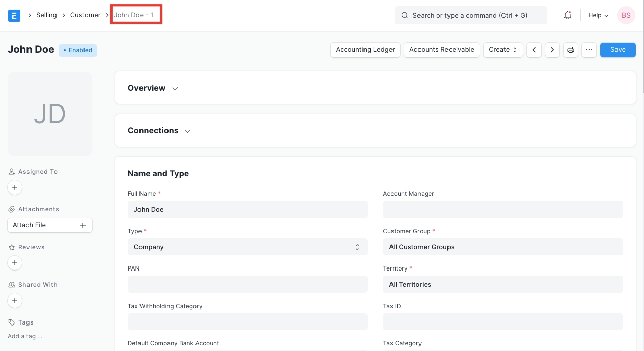Expand the Connections section
The width and height of the screenshot is (644, 351).
click(x=159, y=131)
